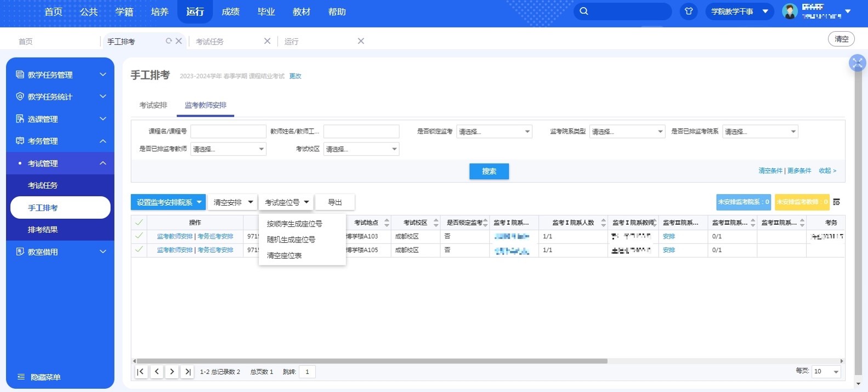Click the 教室借用 sidebar icon
Screen dimensions: 868x392
(x=20, y=252)
